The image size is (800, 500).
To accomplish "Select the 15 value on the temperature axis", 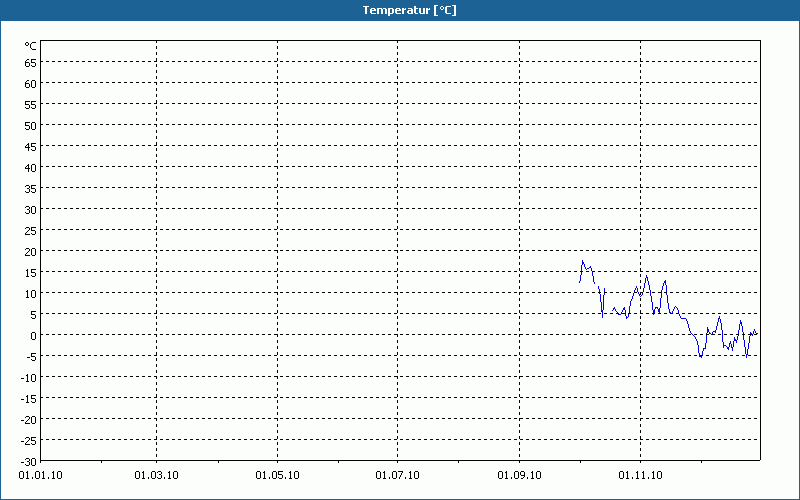I will coord(31,273).
